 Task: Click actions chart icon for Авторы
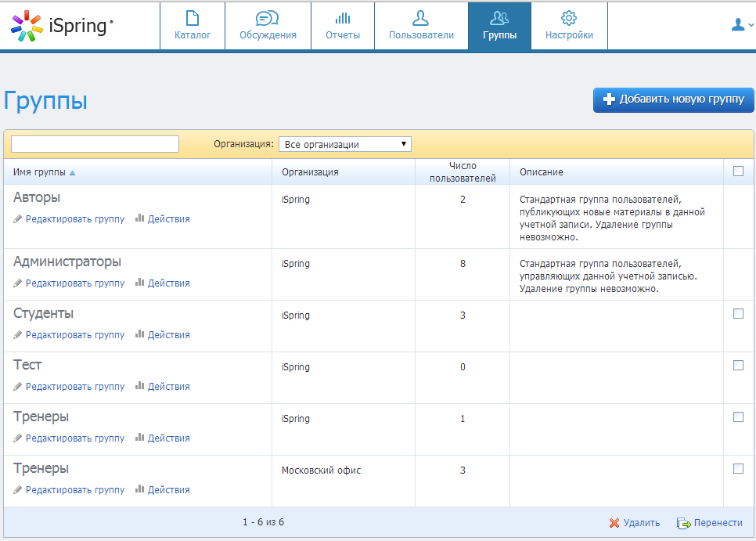pyautogui.click(x=140, y=218)
